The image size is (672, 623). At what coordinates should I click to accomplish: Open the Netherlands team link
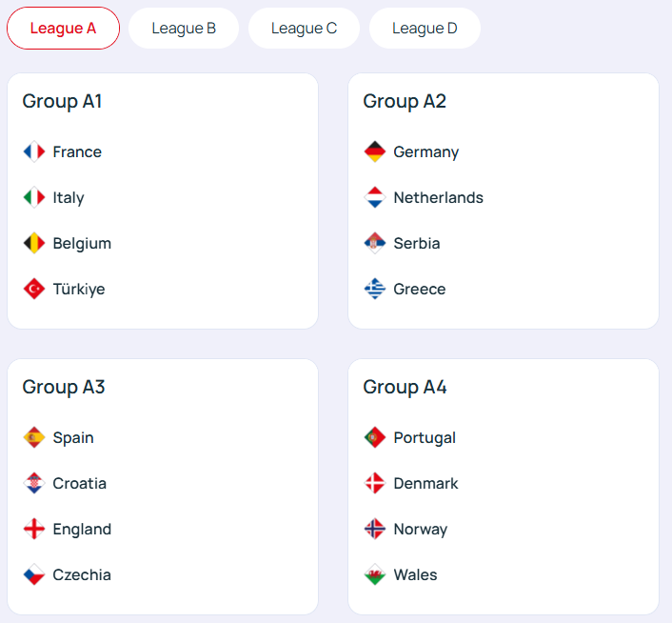[x=438, y=197]
